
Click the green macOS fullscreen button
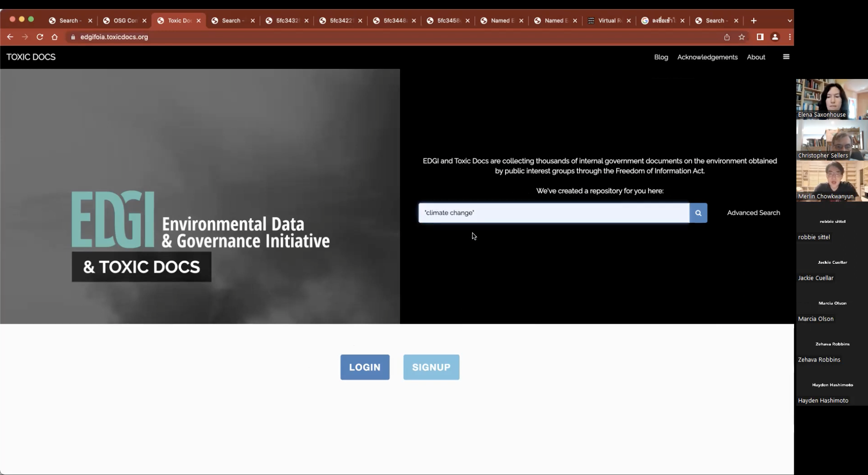click(x=31, y=19)
